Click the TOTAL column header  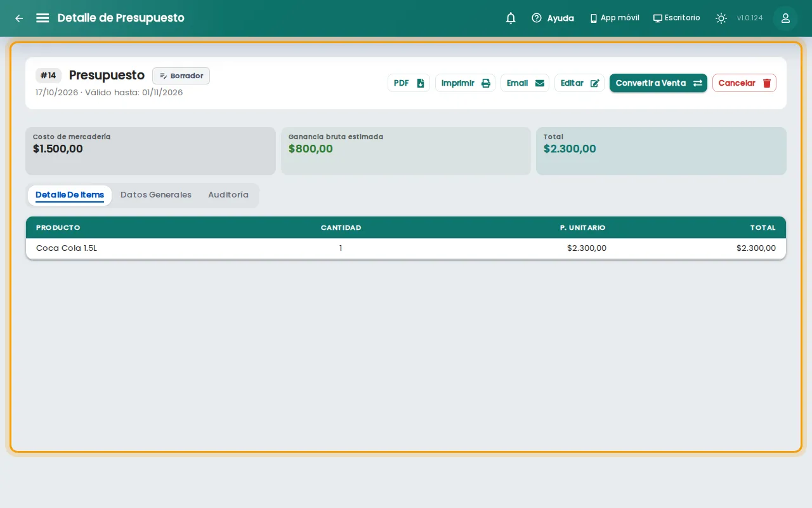pyautogui.click(x=763, y=227)
